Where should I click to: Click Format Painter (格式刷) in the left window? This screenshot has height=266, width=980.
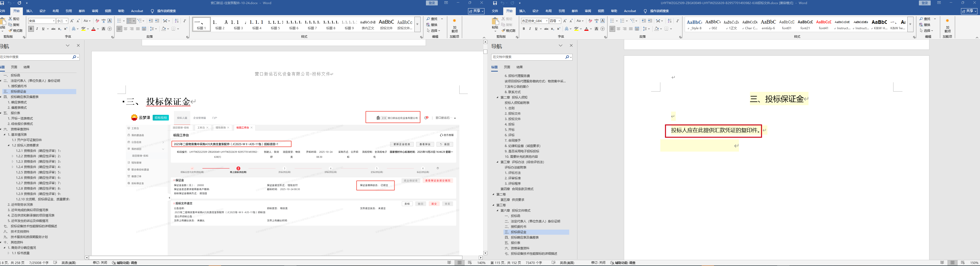(15, 31)
